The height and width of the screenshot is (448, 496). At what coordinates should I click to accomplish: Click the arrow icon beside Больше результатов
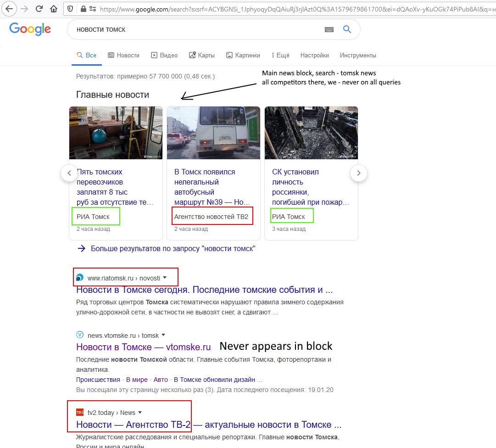click(81, 248)
